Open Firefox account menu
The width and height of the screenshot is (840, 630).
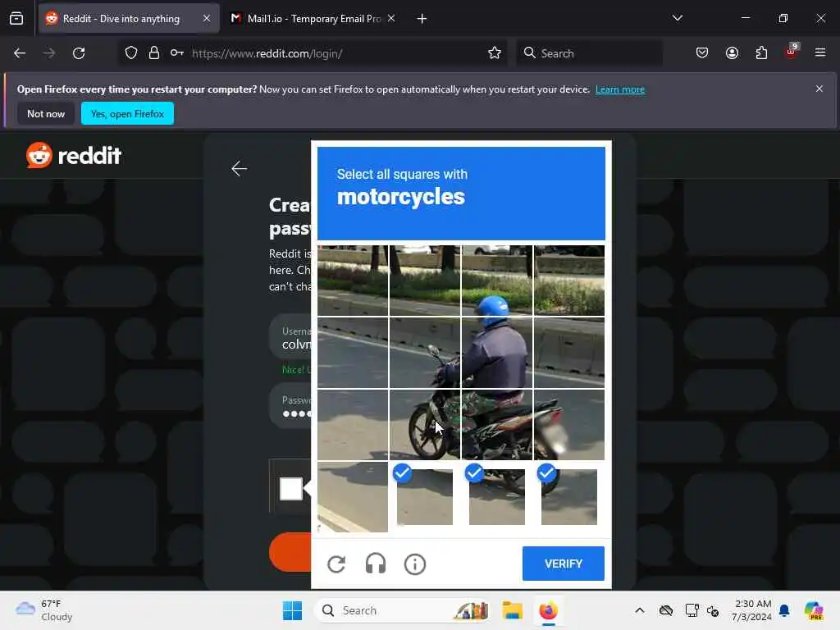point(732,53)
